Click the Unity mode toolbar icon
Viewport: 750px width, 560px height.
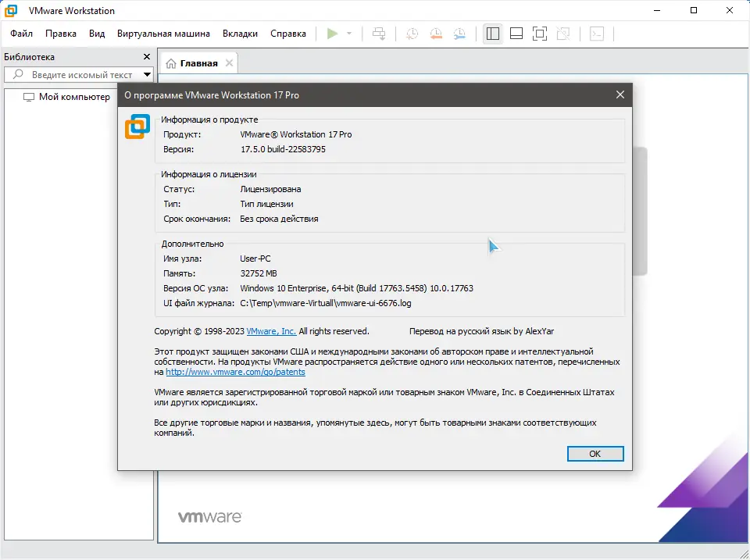563,34
